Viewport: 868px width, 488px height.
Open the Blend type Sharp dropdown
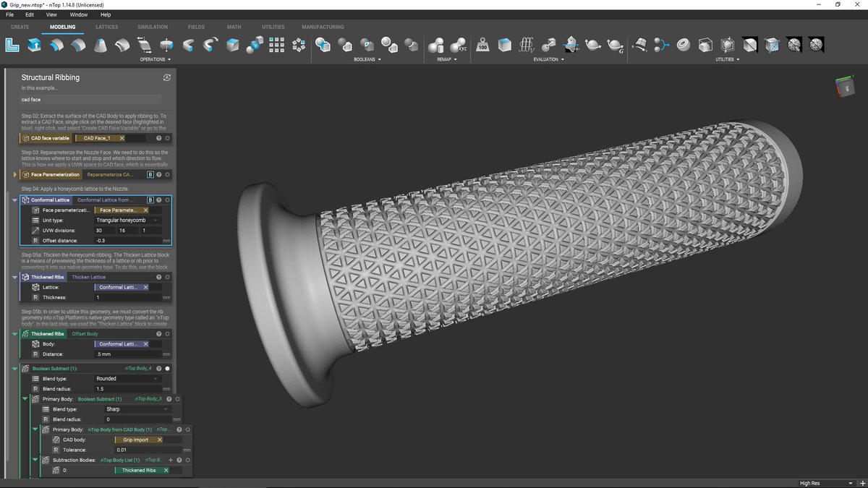138,409
